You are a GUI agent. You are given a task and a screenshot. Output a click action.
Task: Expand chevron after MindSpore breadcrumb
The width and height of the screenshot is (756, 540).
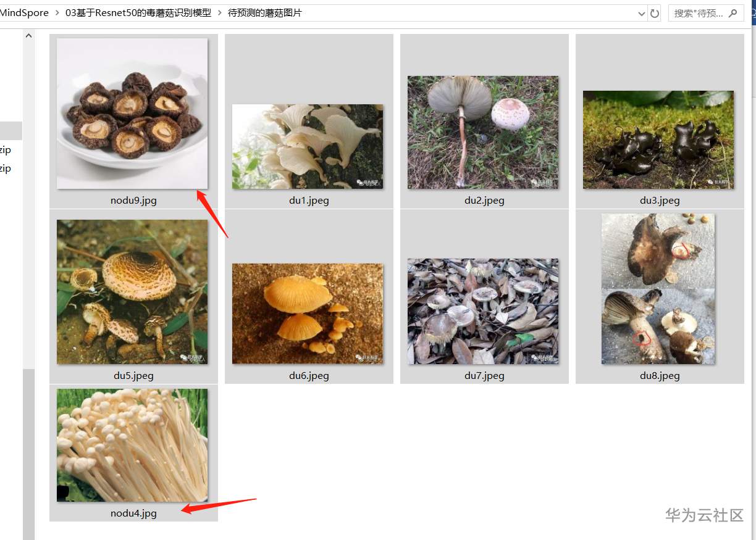(57, 12)
